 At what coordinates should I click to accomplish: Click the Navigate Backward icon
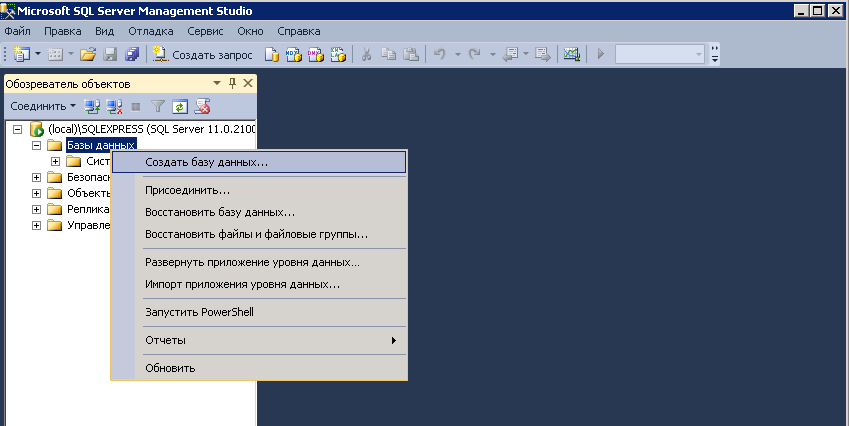(511, 54)
